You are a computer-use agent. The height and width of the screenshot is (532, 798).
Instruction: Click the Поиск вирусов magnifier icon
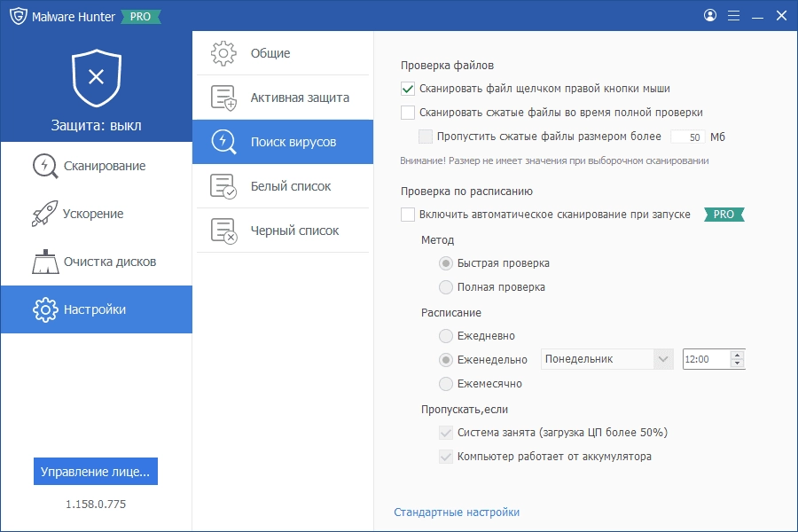223,142
